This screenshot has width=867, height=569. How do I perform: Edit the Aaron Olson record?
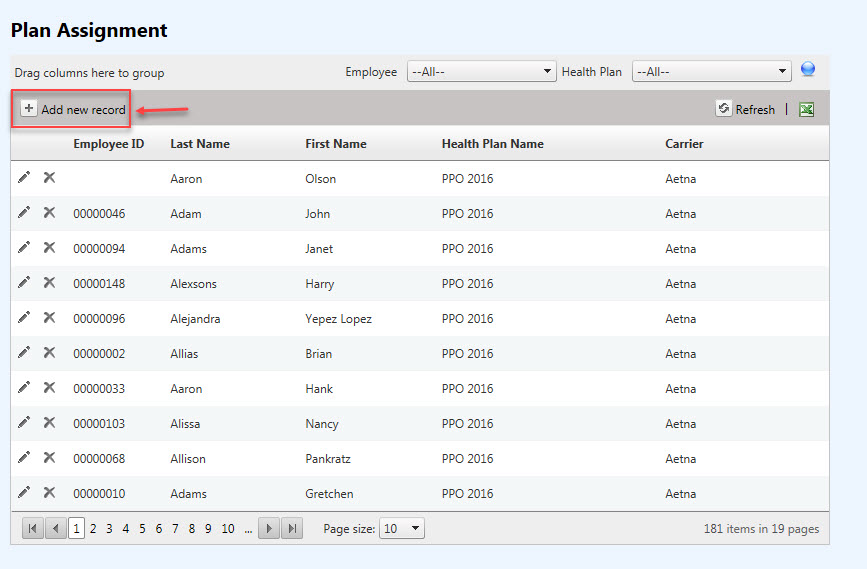[x=24, y=178]
